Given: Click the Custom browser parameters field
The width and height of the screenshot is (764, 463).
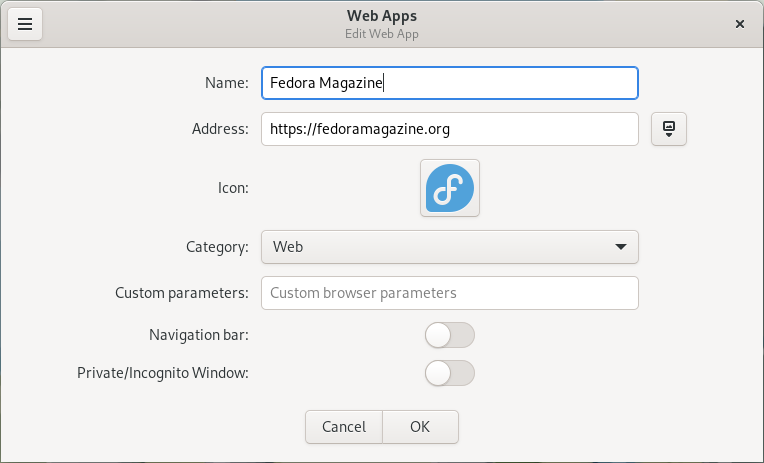Looking at the screenshot, I should pyautogui.click(x=449, y=293).
